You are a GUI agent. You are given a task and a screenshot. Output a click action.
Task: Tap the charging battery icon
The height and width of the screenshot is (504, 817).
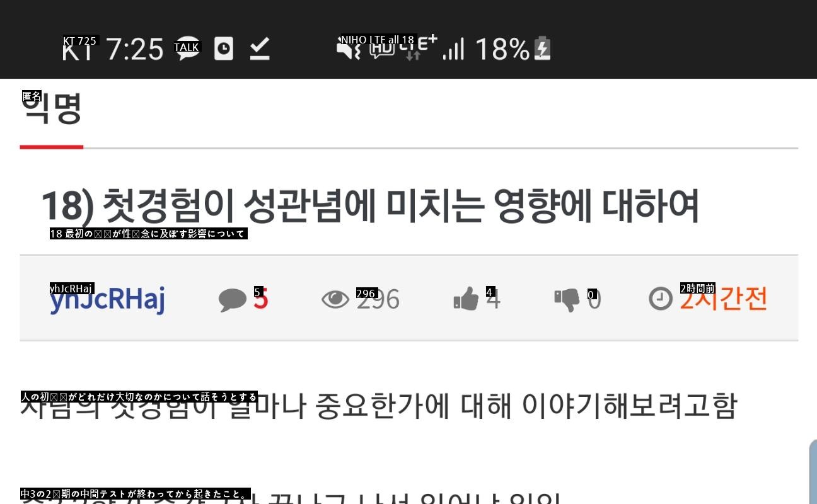pos(543,49)
